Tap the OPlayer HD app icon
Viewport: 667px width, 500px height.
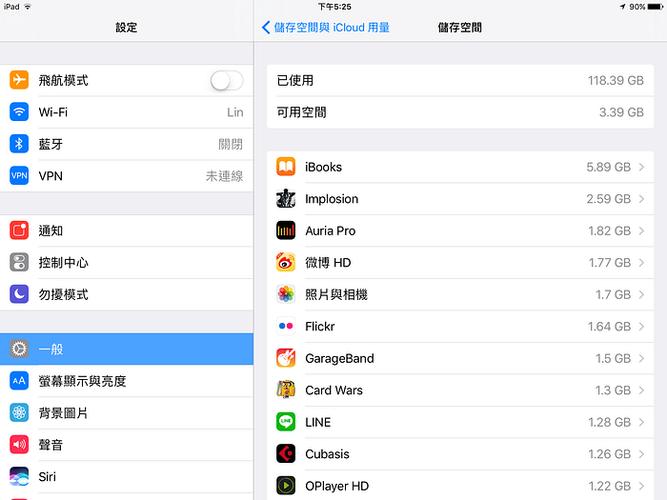pyautogui.click(x=286, y=486)
